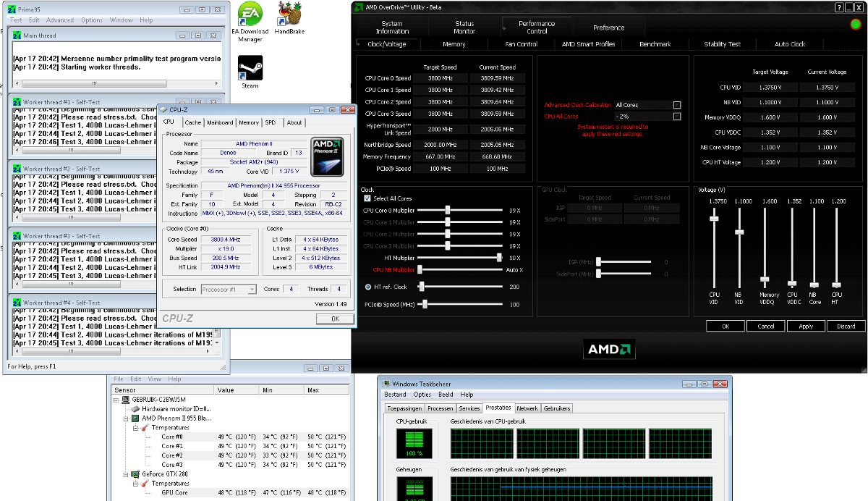This screenshot has height=501, width=868.
Task: Click the computer icon next to GEBRUIK-C2BWJSM
Action: 126,400
